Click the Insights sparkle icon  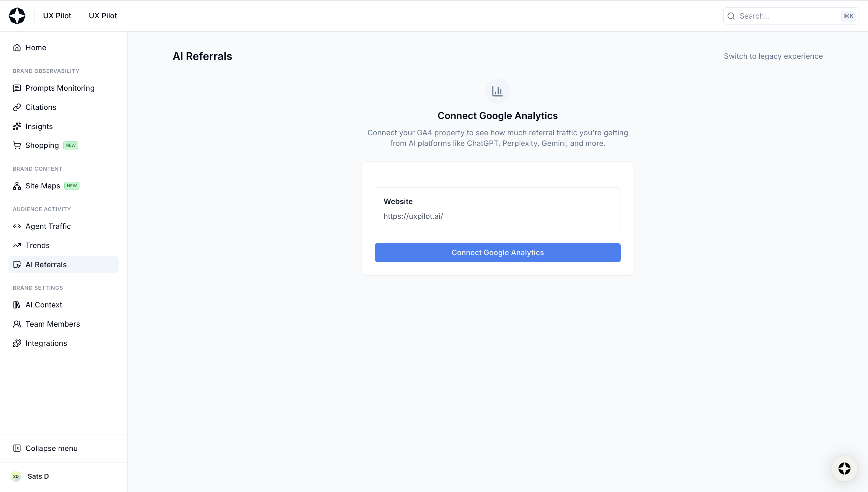[17, 126]
